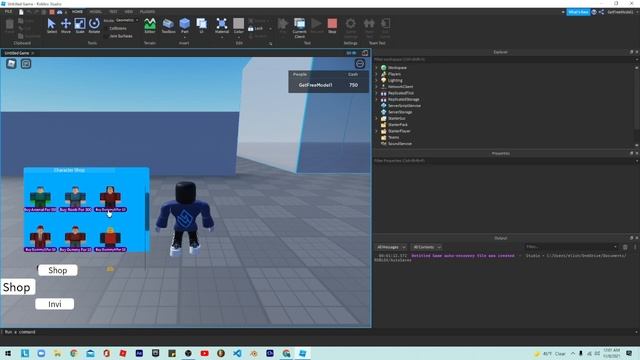
Task: Click the small Shop button
Action: click(x=58, y=270)
